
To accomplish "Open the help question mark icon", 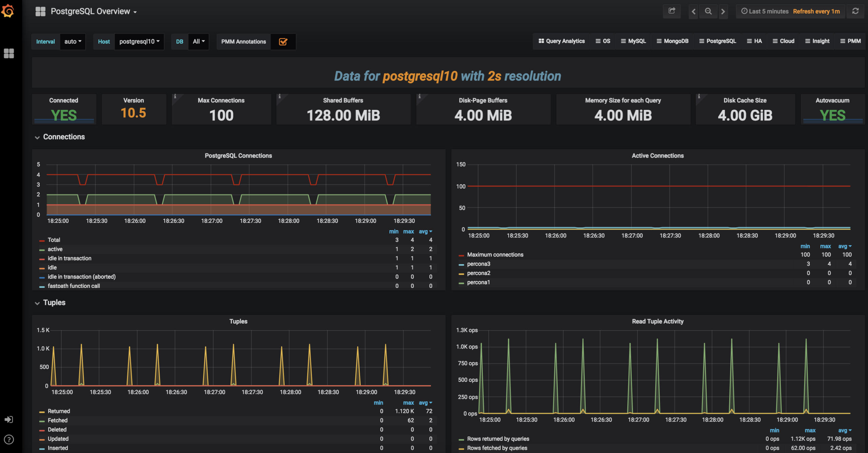I will click(9, 439).
